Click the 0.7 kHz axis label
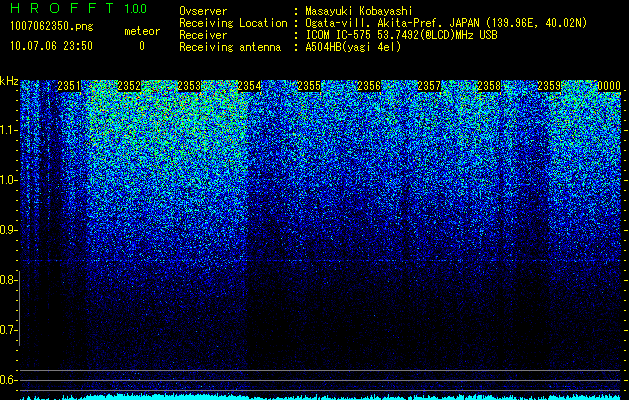 click(x=7, y=330)
